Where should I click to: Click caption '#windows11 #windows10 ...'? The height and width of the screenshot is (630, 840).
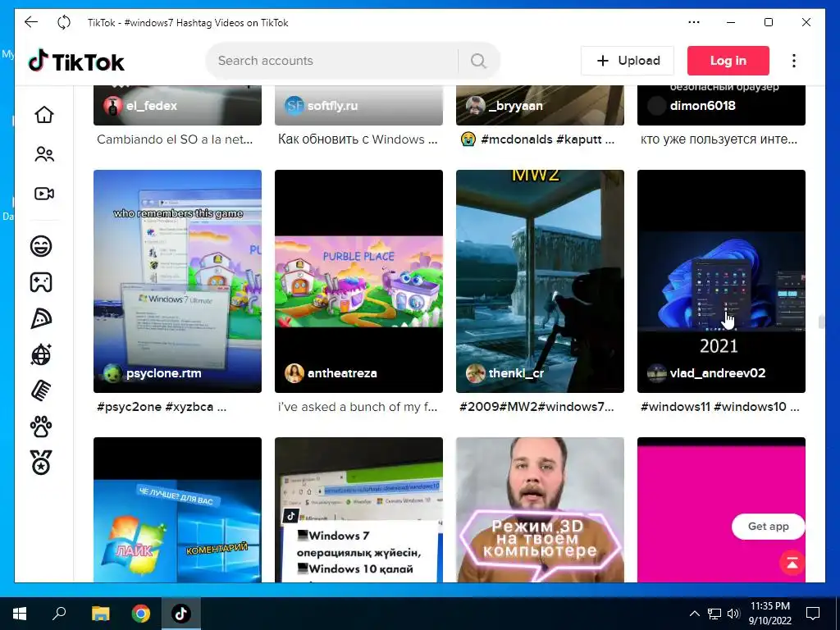720,407
